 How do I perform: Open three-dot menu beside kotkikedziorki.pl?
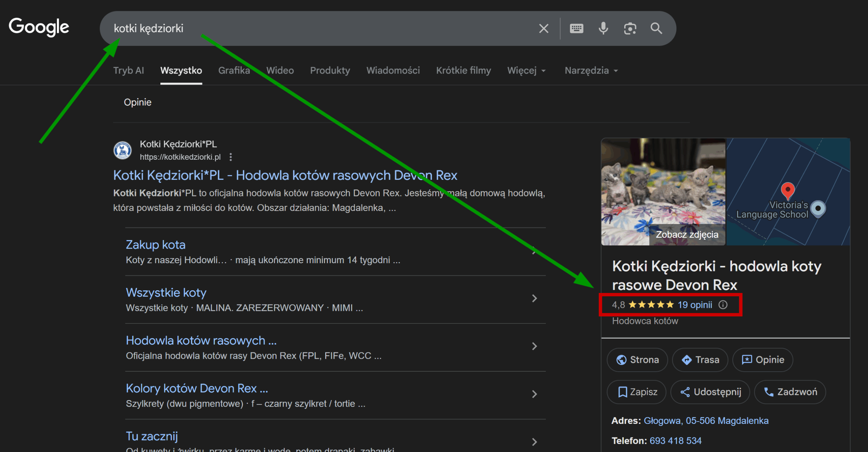pos(231,157)
